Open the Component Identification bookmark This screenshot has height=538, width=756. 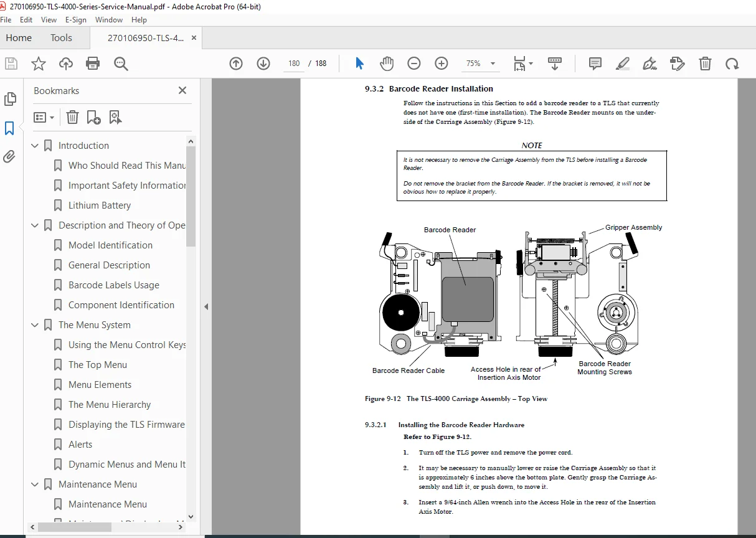tap(121, 305)
